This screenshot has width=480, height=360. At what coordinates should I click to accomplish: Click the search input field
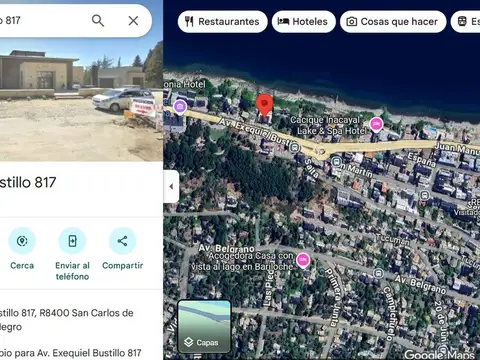pos(42,21)
